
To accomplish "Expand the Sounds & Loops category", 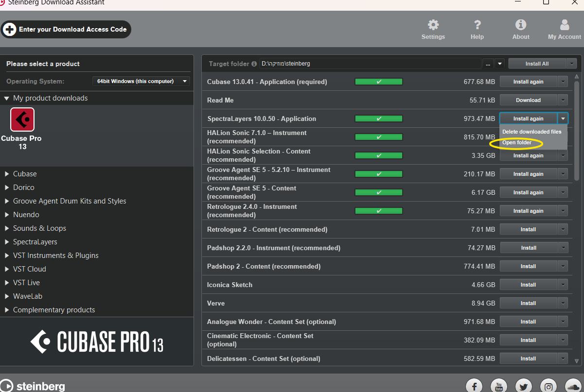I will point(7,228).
